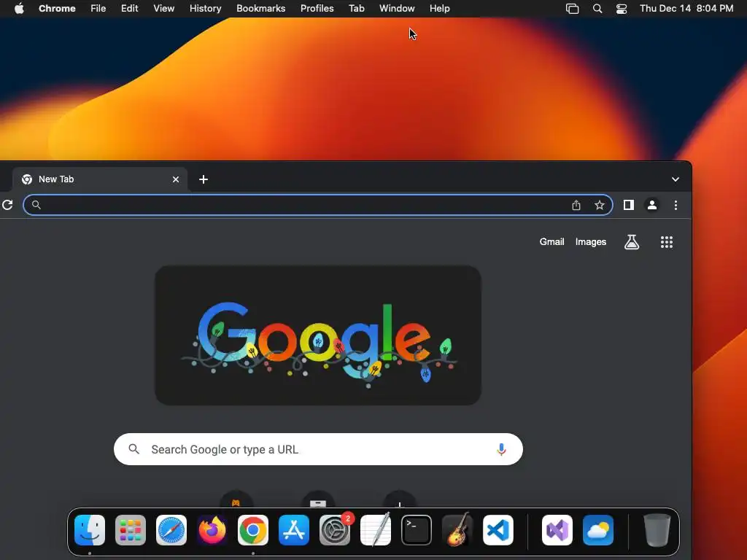The height and width of the screenshot is (560, 747).
Task: Toggle the Chrome side panel
Action: coord(628,205)
